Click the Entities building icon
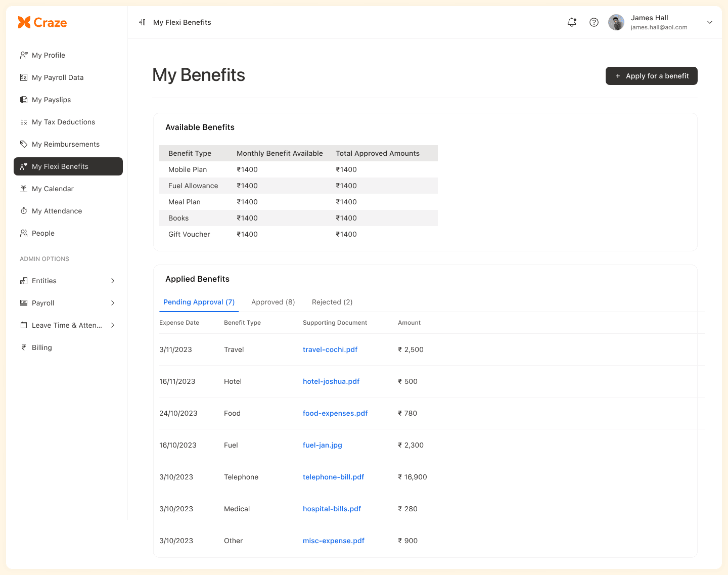 [24, 281]
